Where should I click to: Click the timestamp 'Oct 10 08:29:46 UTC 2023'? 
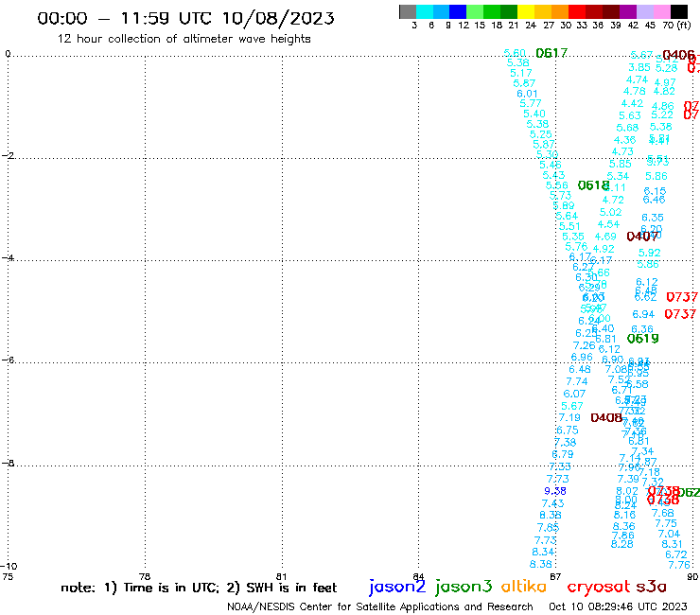point(618,606)
